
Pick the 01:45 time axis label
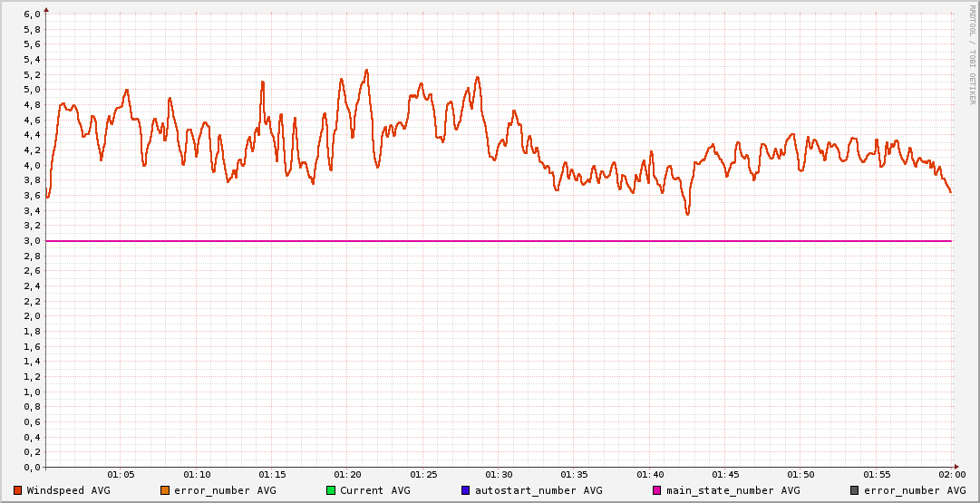(725, 475)
